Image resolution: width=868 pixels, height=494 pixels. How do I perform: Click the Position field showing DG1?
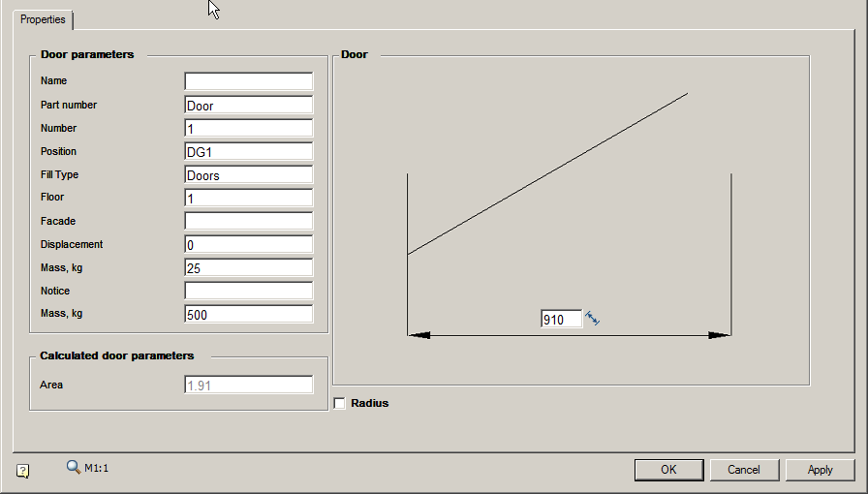click(x=248, y=151)
